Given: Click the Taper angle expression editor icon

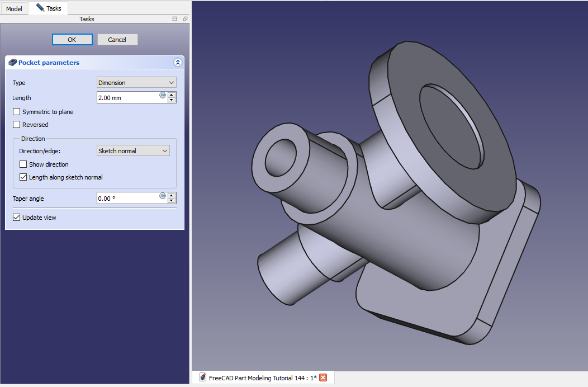Looking at the screenshot, I should pyautogui.click(x=163, y=196).
